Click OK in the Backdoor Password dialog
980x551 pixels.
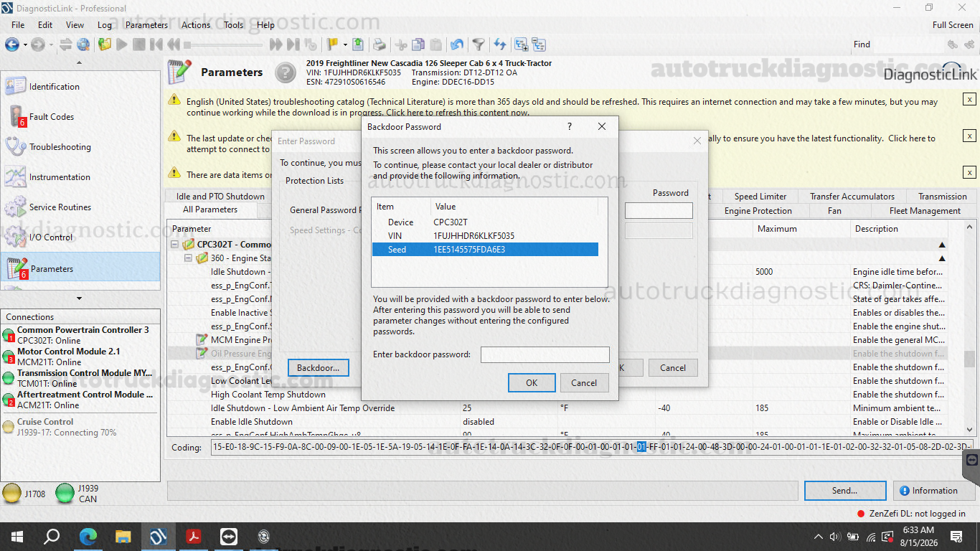pos(532,383)
